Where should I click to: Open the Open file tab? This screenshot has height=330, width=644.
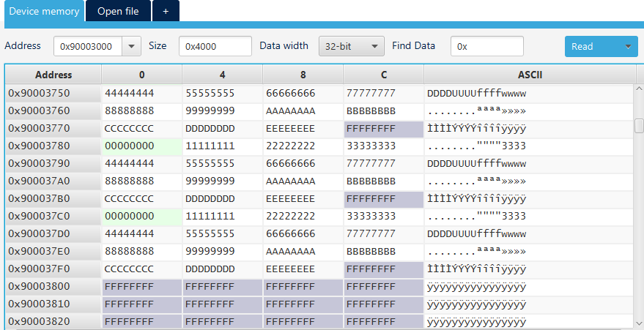118,11
